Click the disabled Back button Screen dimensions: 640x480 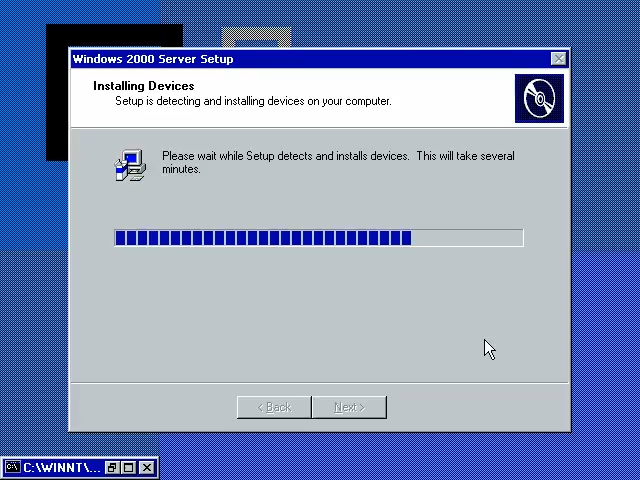pos(274,407)
